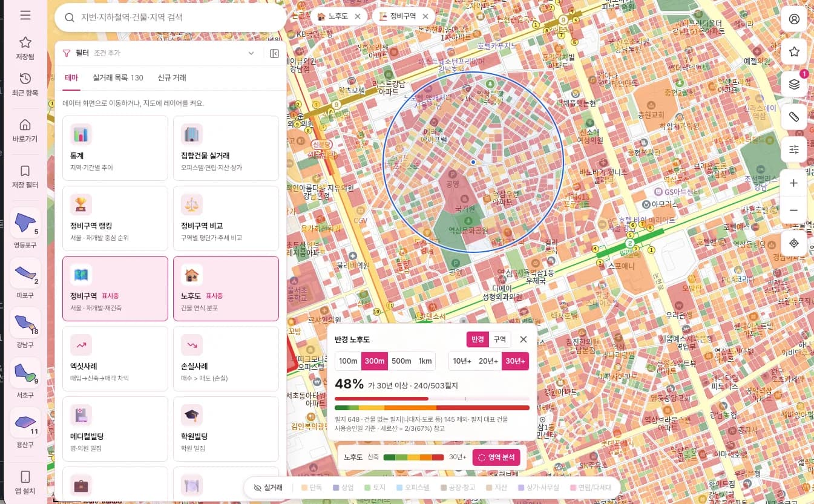The image size is (814, 504).
Task: Go to 바로가기 shortcuts in the sidebar
Action: click(x=25, y=131)
